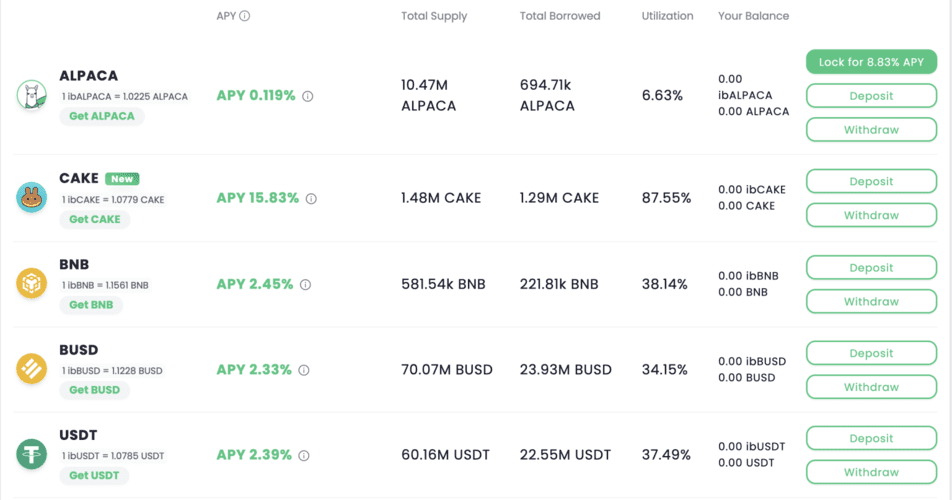Click the USDT Tether icon

tap(32, 454)
